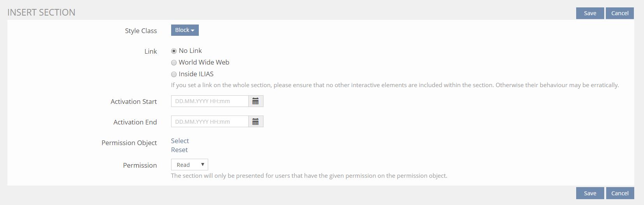Click the Activation End label text
The width and height of the screenshot is (644, 205).
point(135,122)
